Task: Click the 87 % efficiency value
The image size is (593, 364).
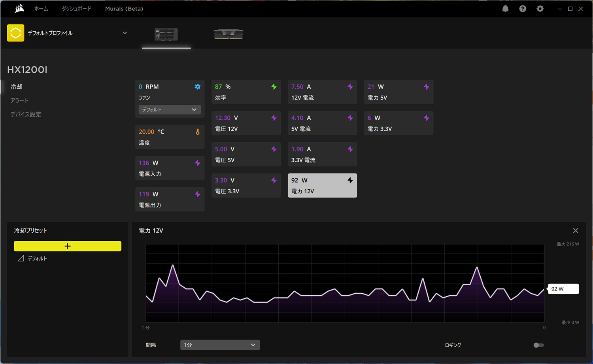Action: (223, 87)
